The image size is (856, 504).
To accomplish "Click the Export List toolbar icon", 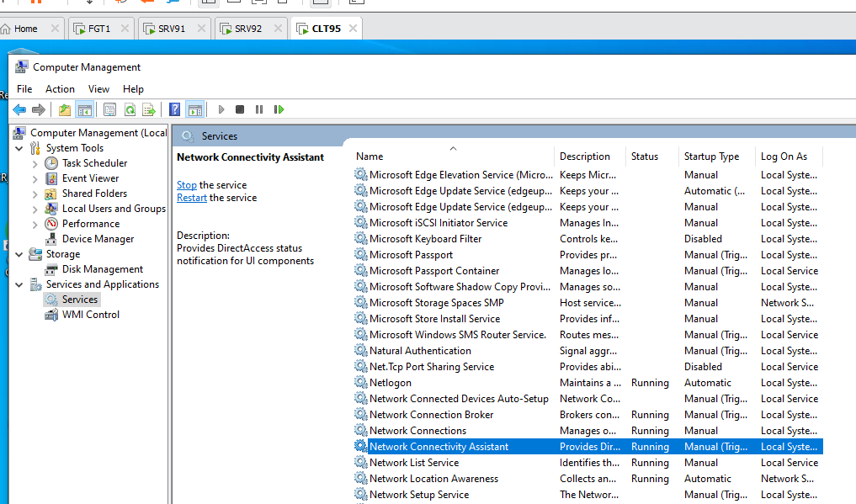I will click(x=149, y=109).
